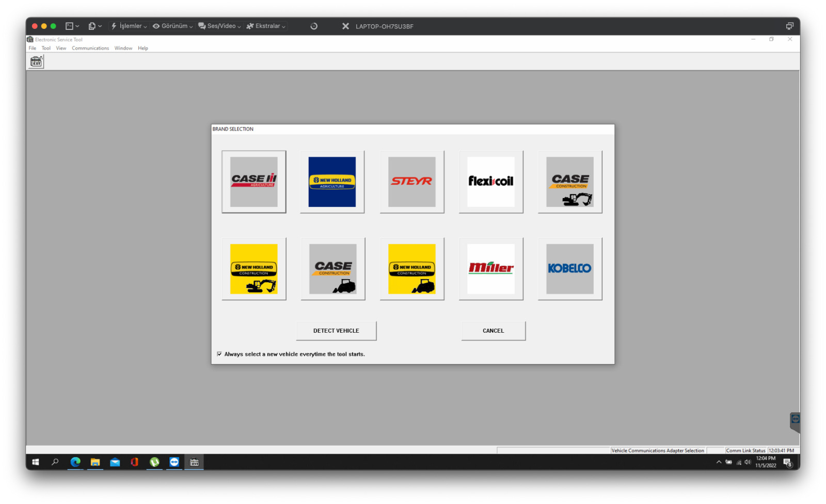
Task: Open taskbar search
Action: coord(55,462)
